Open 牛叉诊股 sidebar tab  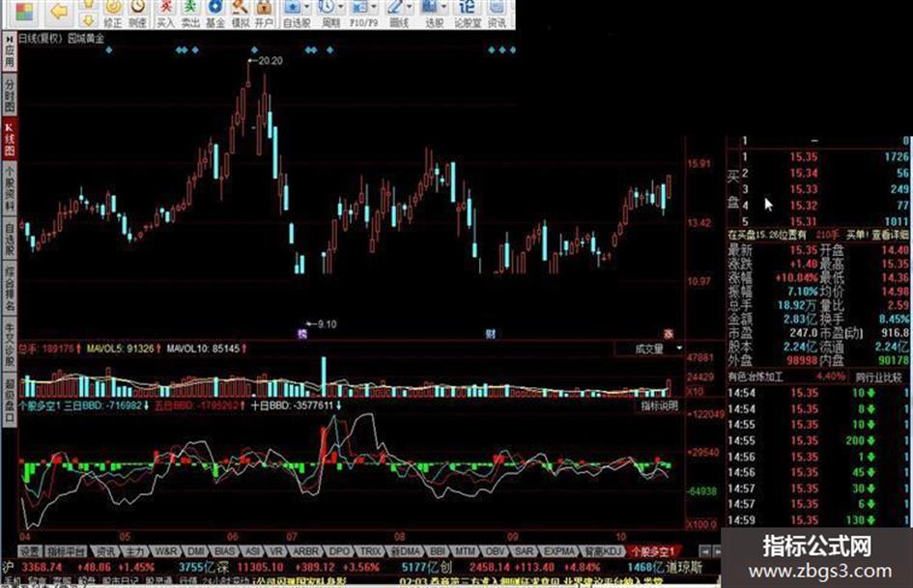tap(10, 344)
